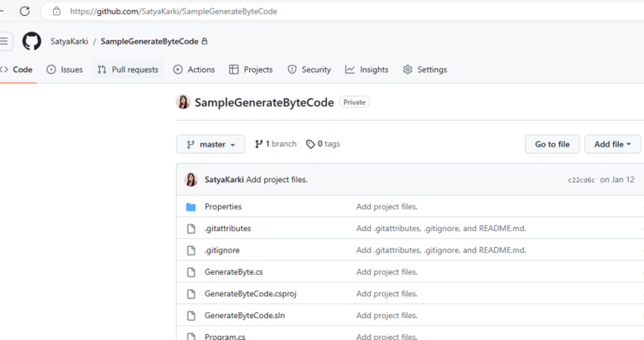Click the branch icon beside 1 branch
The image size is (644, 340).
[259, 144]
